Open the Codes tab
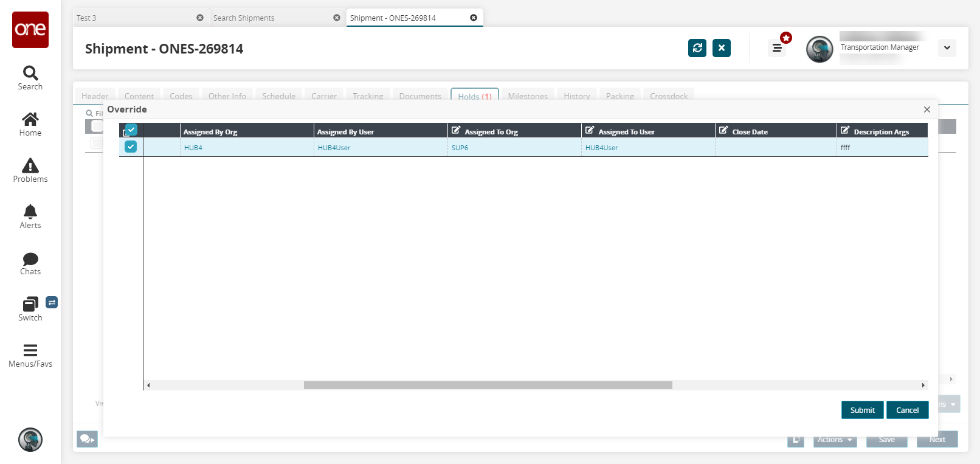This screenshot has width=980, height=464. pyautogui.click(x=181, y=95)
